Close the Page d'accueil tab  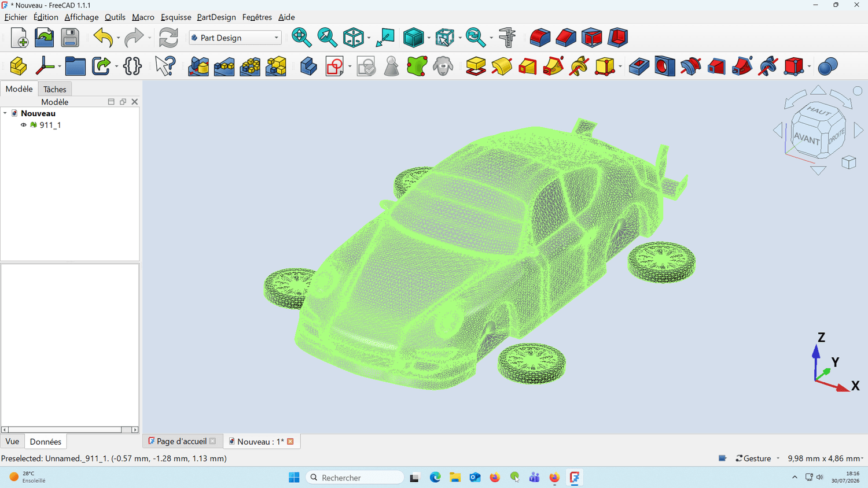pos(212,441)
